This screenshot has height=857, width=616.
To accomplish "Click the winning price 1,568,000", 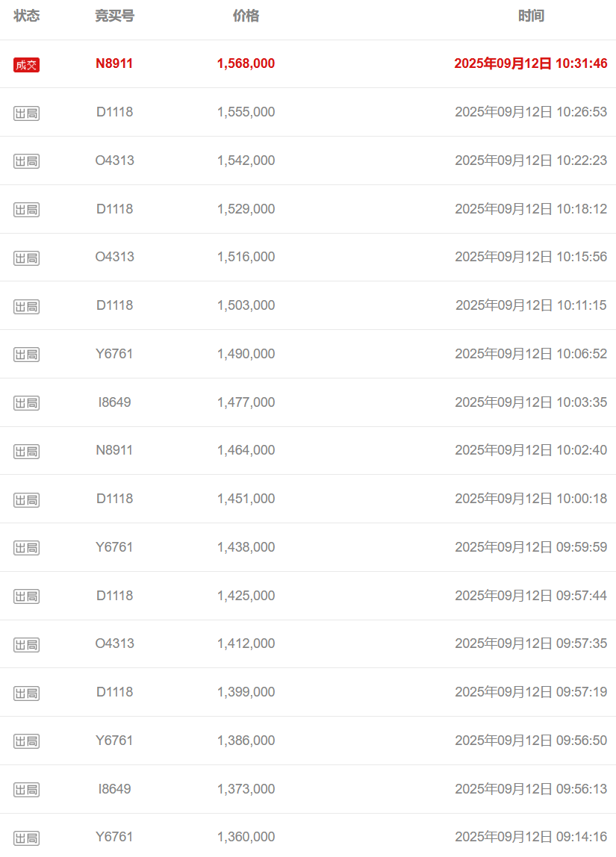I will 246,63.
